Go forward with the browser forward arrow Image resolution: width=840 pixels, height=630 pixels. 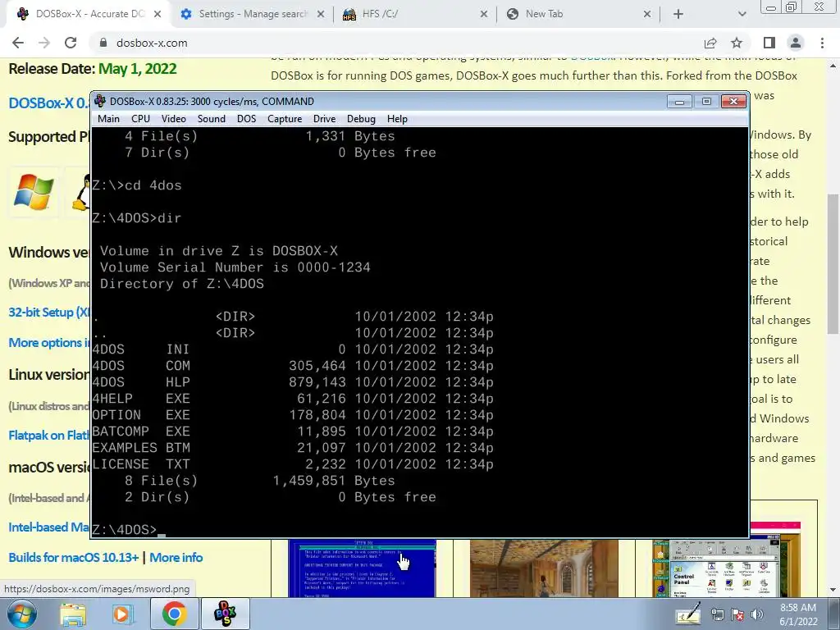(x=44, y=43)
